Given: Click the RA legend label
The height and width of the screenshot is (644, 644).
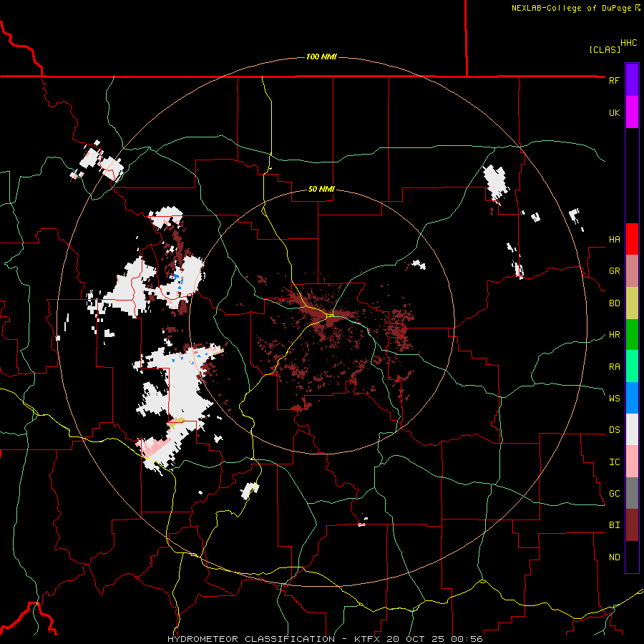Looking at the screenshot, I should (x=614, y=367).
